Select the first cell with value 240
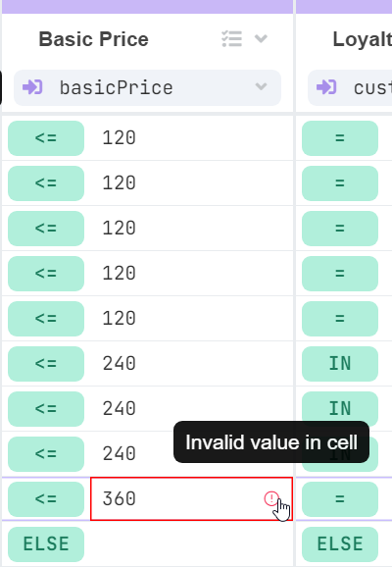This screenshot has height=568, width=392. (x=191, y=363)
